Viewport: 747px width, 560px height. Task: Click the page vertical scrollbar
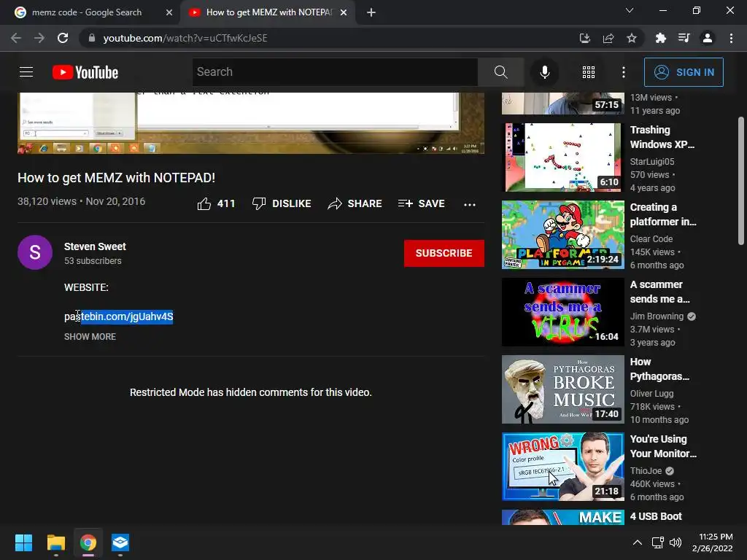pos(741,181)
